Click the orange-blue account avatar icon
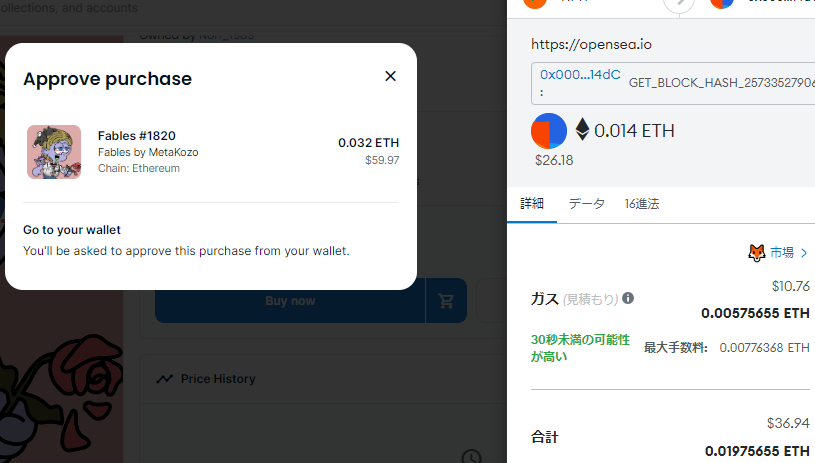The height and width of the screenshot is (463, 815). point(549,130)
